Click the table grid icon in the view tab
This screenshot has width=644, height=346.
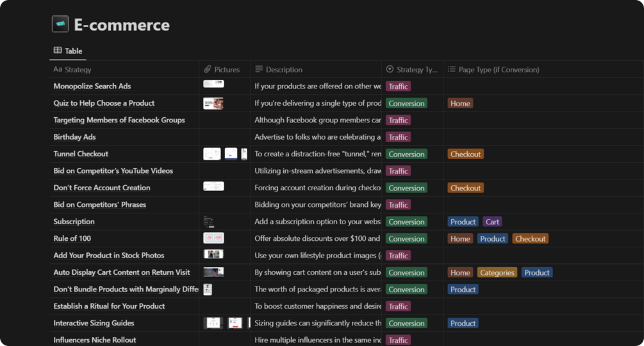click(58, 51)
